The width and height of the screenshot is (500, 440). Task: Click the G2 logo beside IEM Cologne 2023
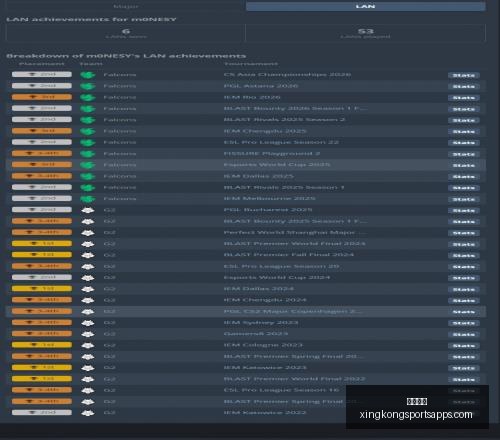(88, 345)
